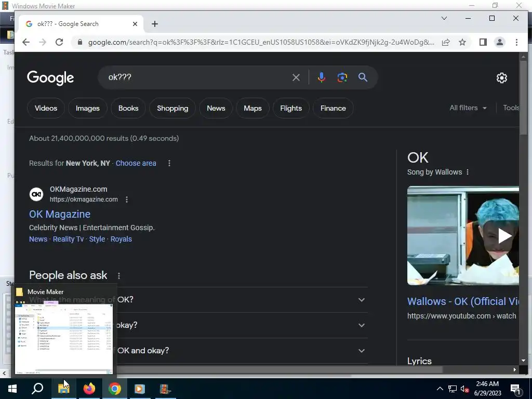Filter results by Flights
532x399 pixels.
click(x=291, y=108)
